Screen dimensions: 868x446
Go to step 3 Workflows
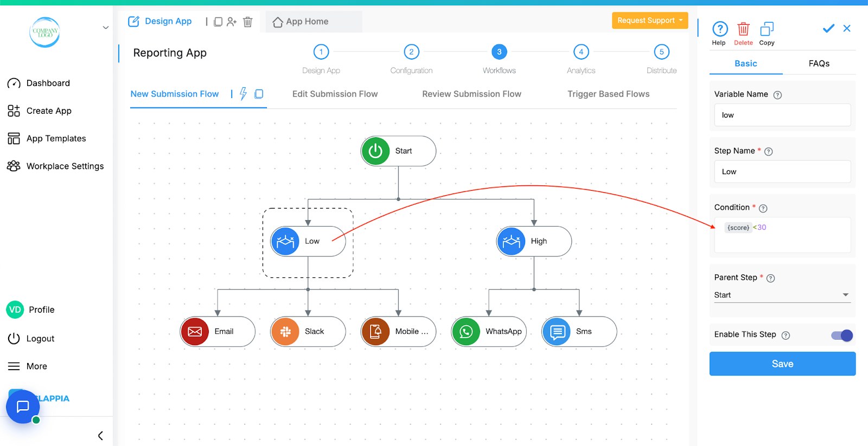(x=499, y=52)
